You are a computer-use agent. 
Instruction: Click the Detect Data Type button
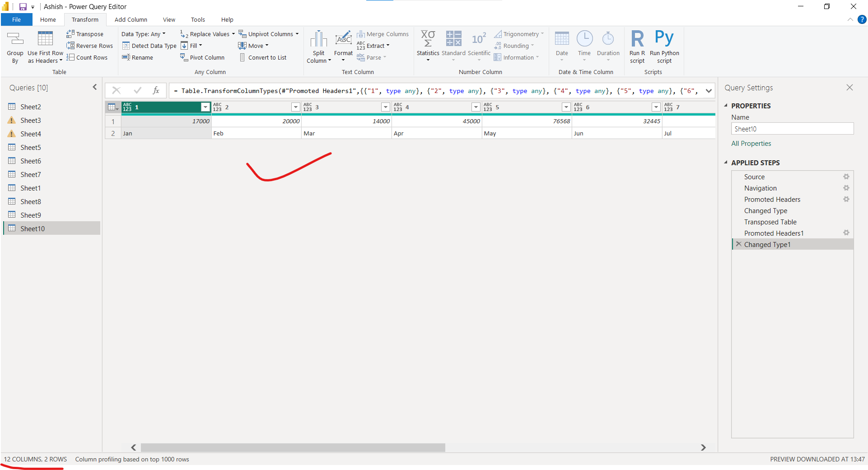149,46
